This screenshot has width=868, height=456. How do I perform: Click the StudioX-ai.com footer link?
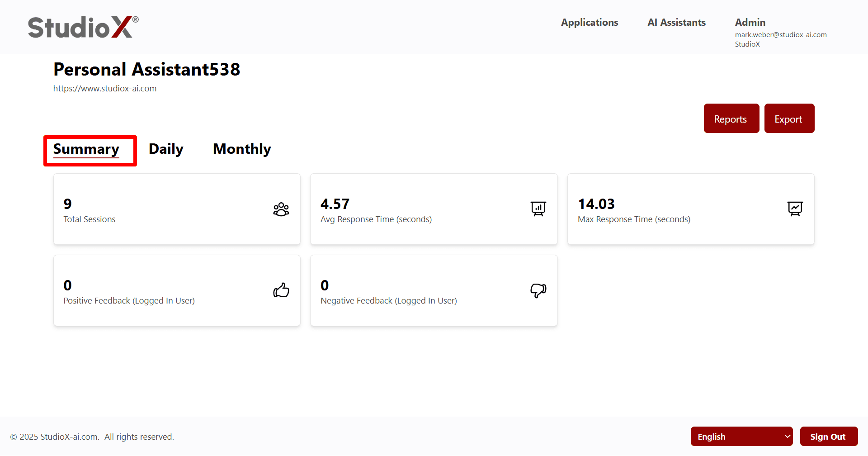tap(68, 437)
